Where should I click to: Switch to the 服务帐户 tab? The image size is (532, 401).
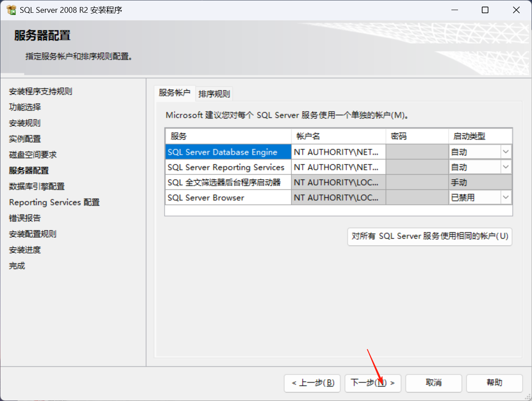click(x=175, y=93)
